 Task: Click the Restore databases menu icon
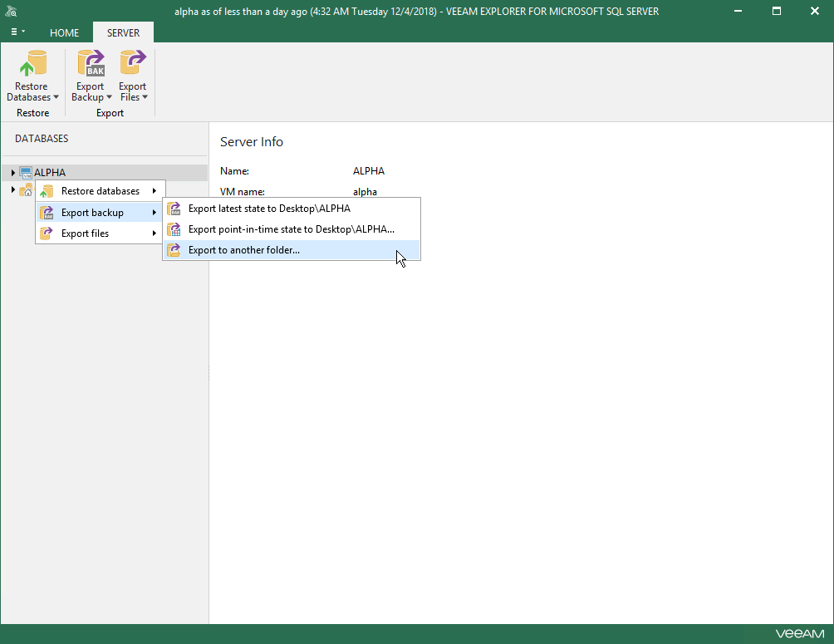tap(47, 191)
